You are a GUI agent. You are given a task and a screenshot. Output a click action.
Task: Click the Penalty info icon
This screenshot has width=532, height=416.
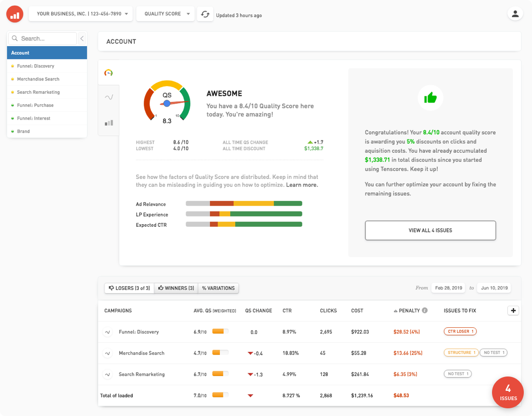(425, 311)
